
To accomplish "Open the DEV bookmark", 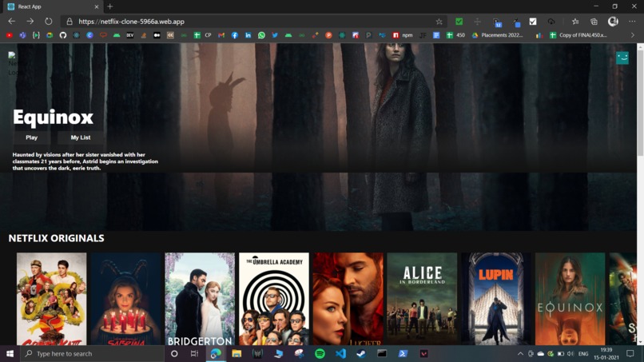I will tap(129, 35).
